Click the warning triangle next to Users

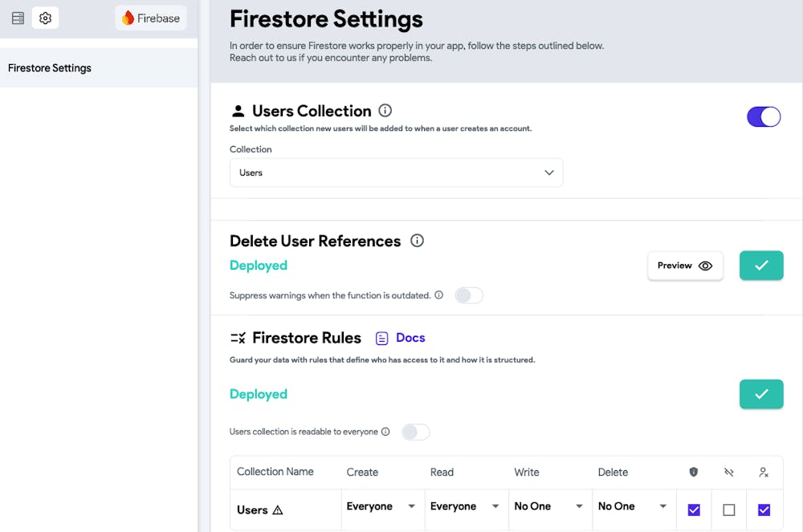click(x=278, y=510)
